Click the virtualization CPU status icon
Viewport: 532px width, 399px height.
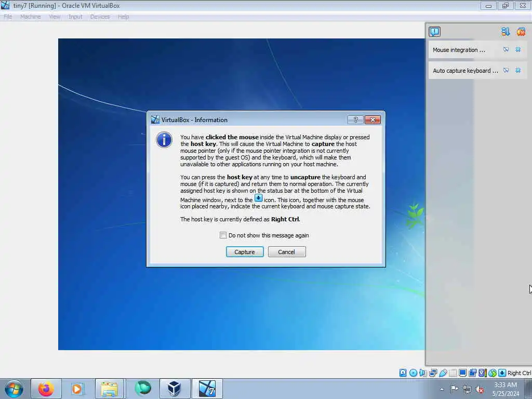point(482,373)
